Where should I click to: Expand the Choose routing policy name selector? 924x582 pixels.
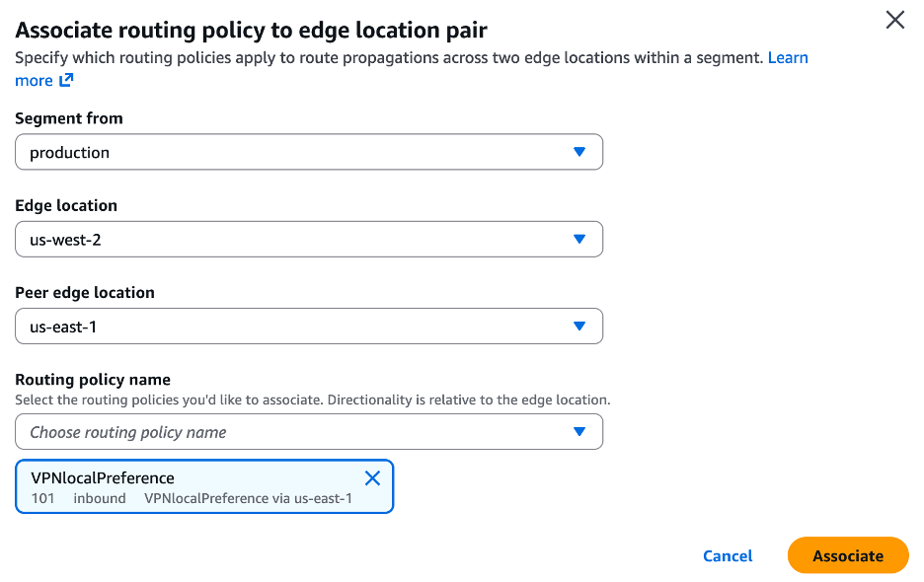coord(308,431)
